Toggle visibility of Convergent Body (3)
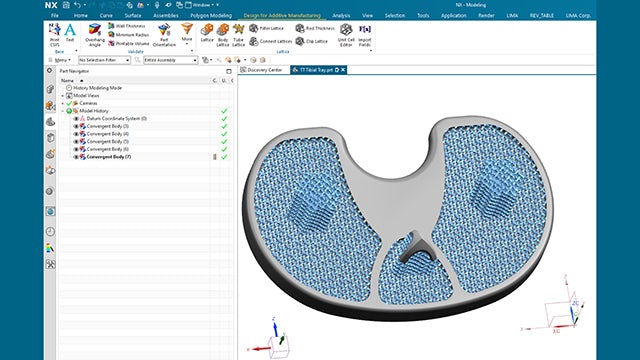The width and height of the screenshot is (640, 360). 76,126
